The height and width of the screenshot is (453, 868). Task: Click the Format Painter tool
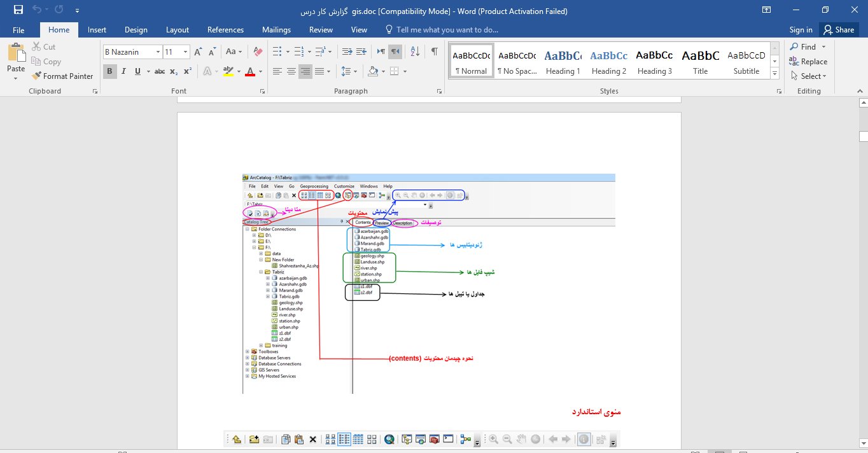(x=62, y=76)
